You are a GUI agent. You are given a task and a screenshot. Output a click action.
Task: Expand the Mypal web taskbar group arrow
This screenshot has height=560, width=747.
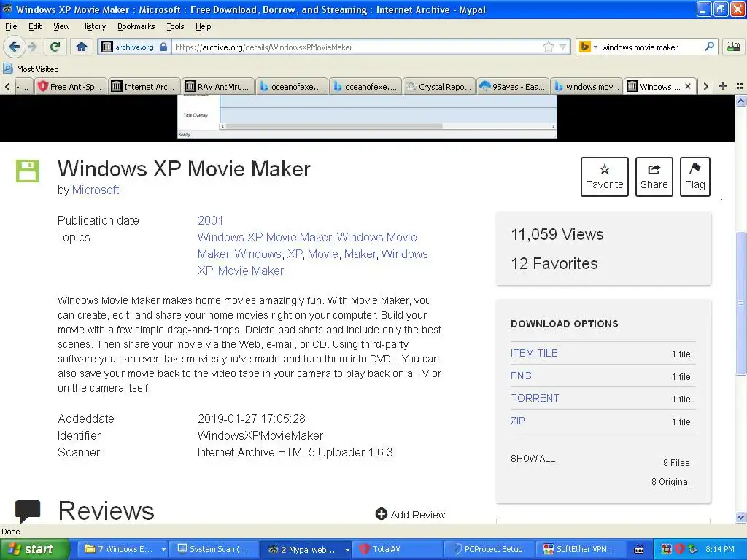(x=347, y=550)
